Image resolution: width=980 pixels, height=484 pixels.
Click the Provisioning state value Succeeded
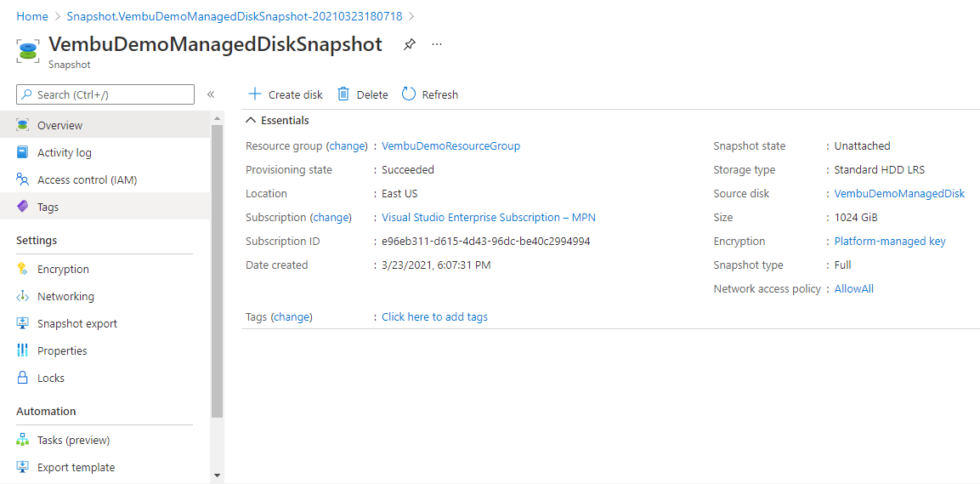407,169
